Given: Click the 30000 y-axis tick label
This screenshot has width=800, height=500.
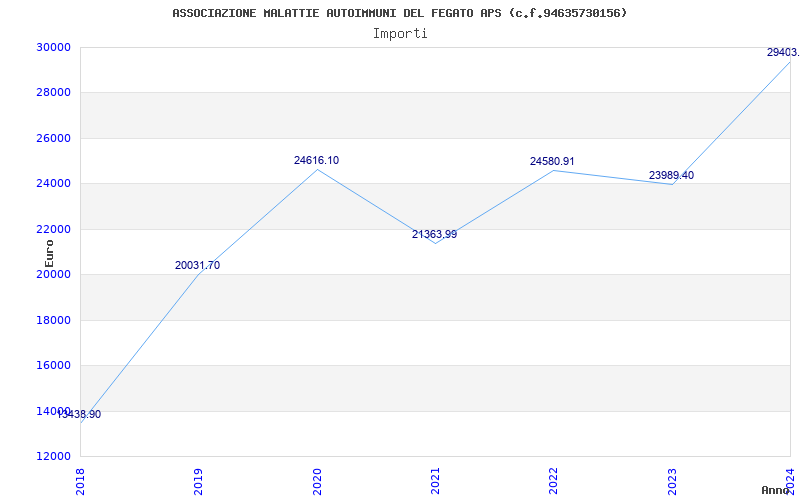Looking at the screenshot, I should pos(53,47).
